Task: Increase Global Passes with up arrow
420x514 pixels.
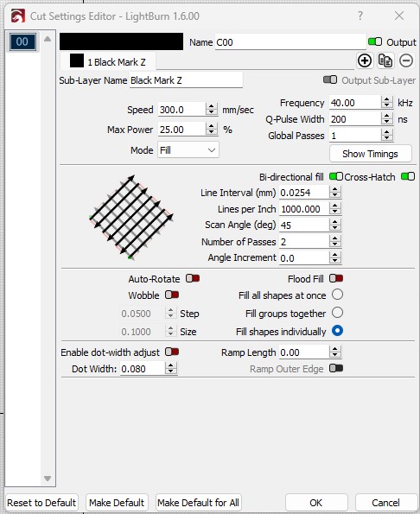Action: coord(387,132)
